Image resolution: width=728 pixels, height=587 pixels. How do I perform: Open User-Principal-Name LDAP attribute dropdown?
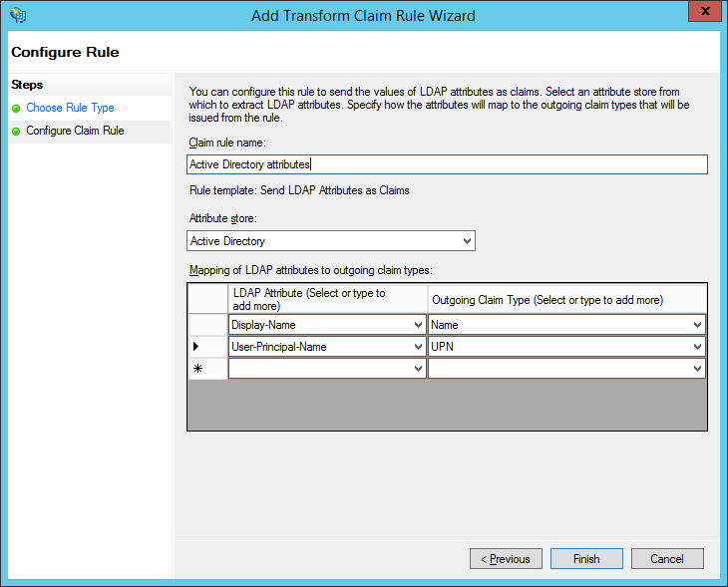pyautogui.click(x=417, y=347)
